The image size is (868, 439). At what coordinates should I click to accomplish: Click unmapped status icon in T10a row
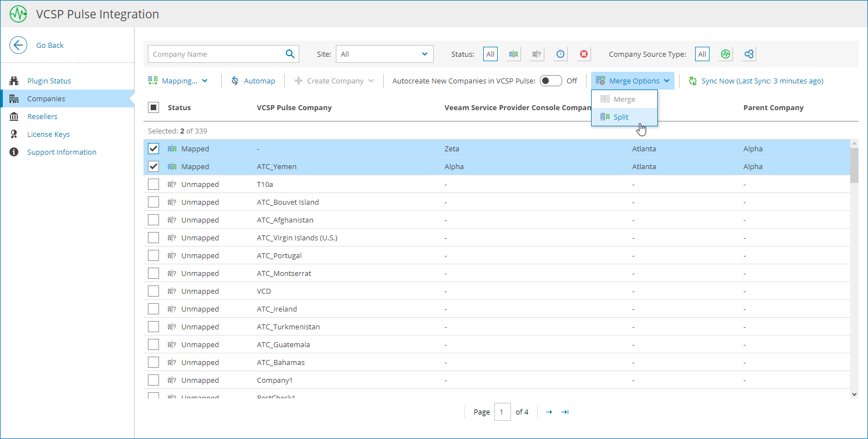click(x=172, y=184)
